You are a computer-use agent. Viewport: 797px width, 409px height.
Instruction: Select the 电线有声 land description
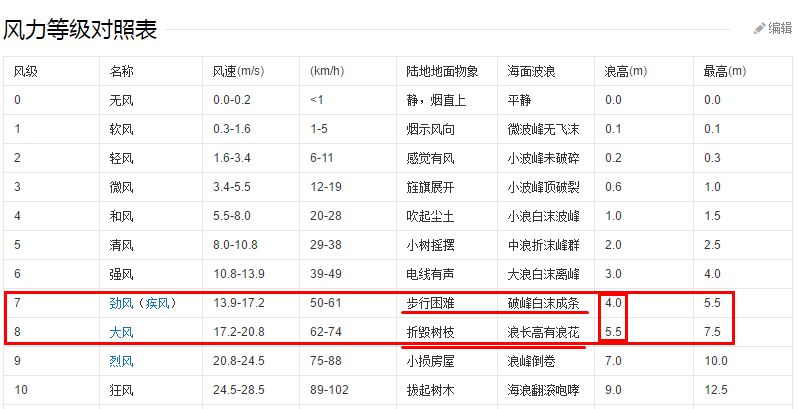431,274
